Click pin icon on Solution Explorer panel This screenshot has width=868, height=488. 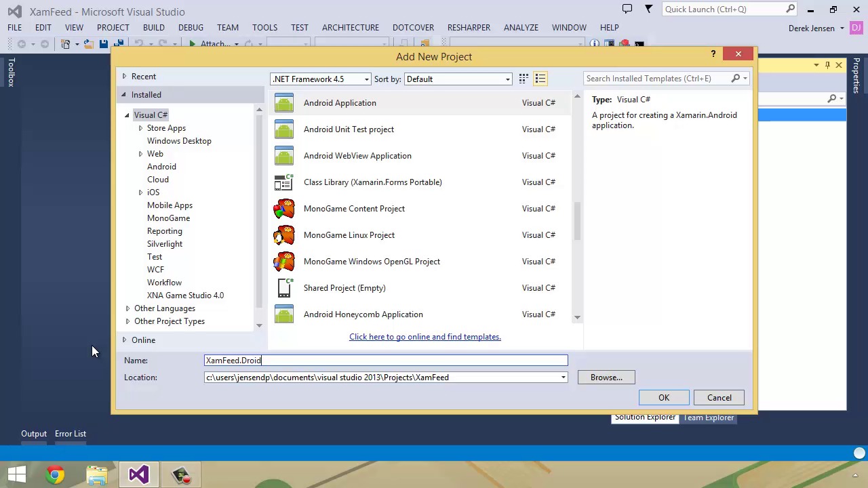pyautogui.click(x=827, y=65)
